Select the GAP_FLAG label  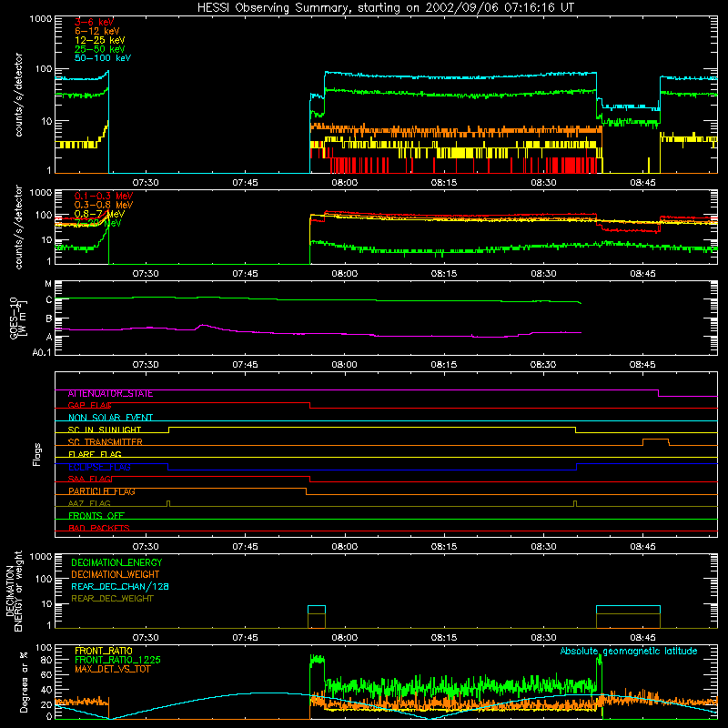tap(89, 406)
